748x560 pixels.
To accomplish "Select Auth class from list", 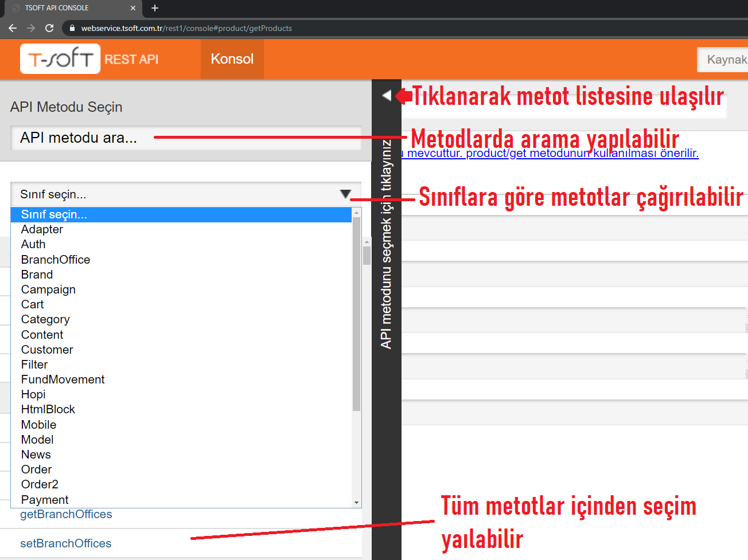I will [181, 244].
